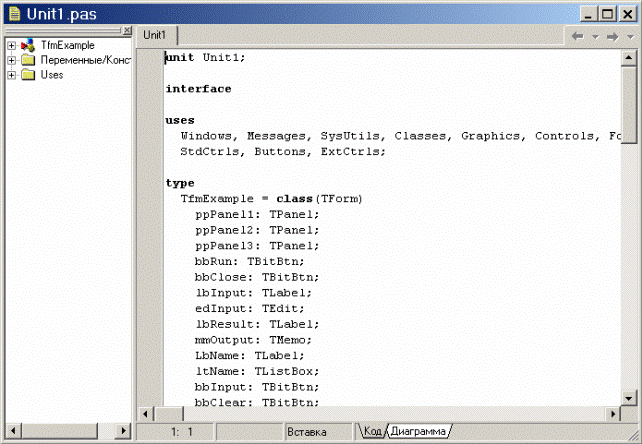
Task: Click explorer panel scrollbar left arrow
Action: [14, 431]
